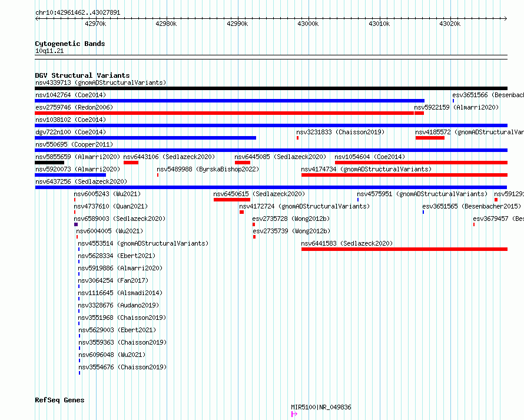This screenshot has height=420, width=524.
Task: Click nsv550695 (Cooper2011) label
Action: point(74,144)
